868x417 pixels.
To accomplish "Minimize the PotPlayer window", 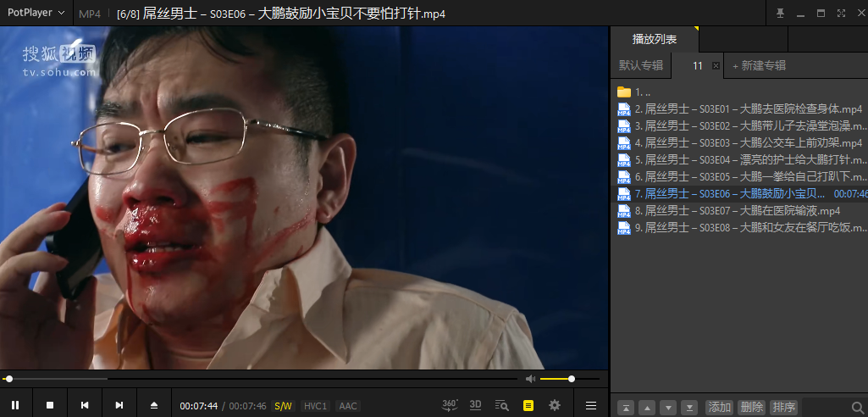I will point(800,14).
